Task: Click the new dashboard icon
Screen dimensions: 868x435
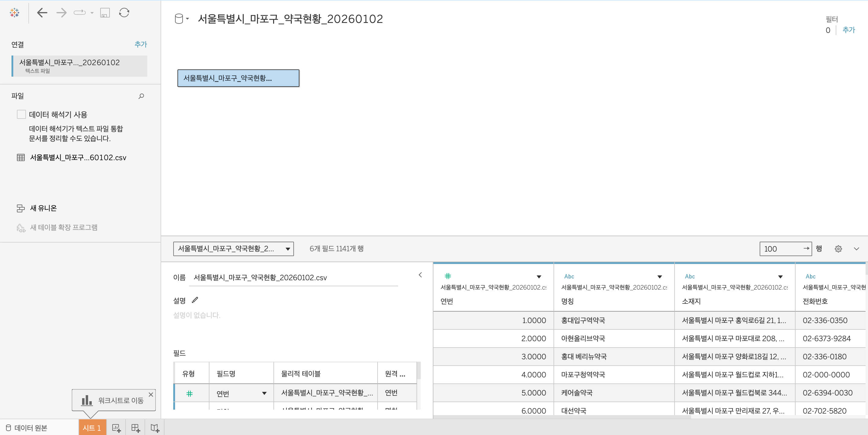Action: [136, 427]
